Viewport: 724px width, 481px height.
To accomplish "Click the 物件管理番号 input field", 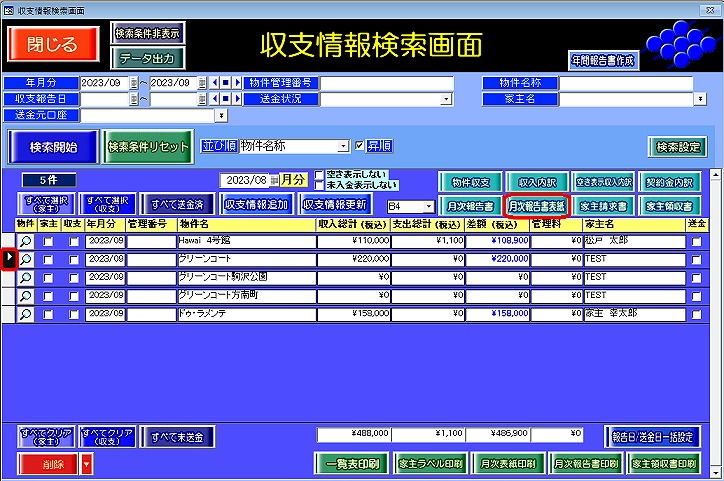I will tap(386, 82).
